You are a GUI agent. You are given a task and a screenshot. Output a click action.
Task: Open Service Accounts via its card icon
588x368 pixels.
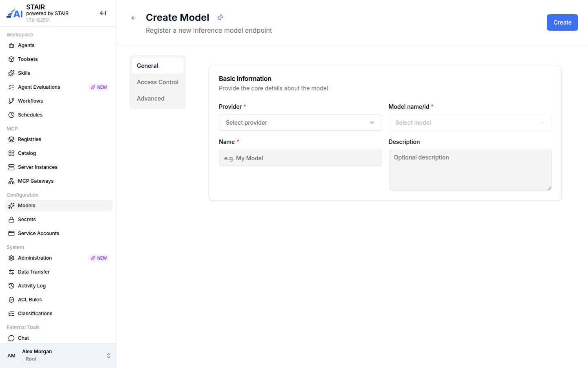click(x=11, y=233)
